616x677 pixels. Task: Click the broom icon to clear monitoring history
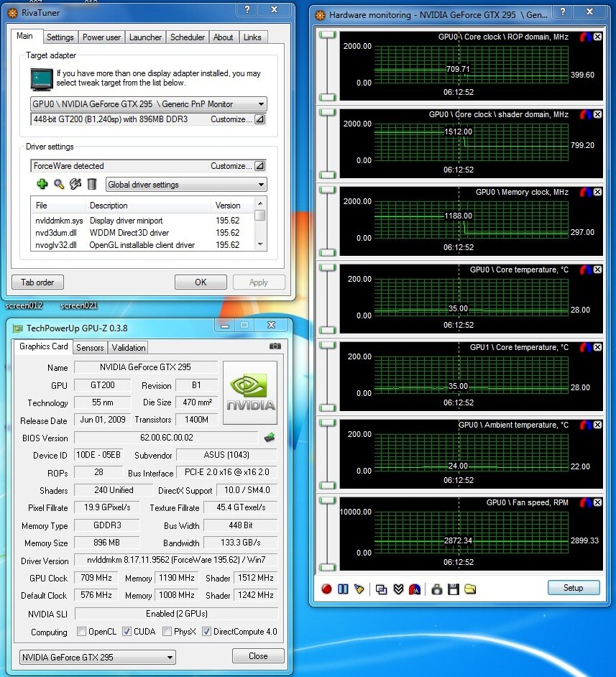pos(359,589)
